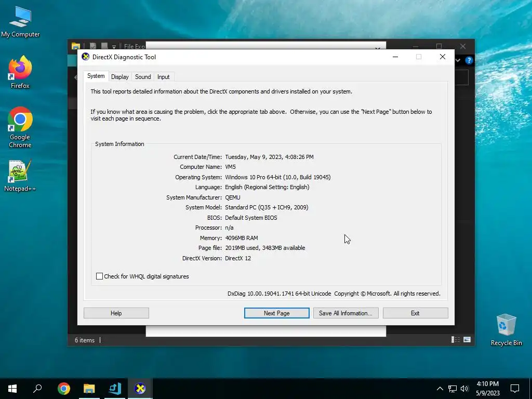532x399 pixels.
Task: Click Processor value 'n/a'
Action: click(x=229, y=228)
